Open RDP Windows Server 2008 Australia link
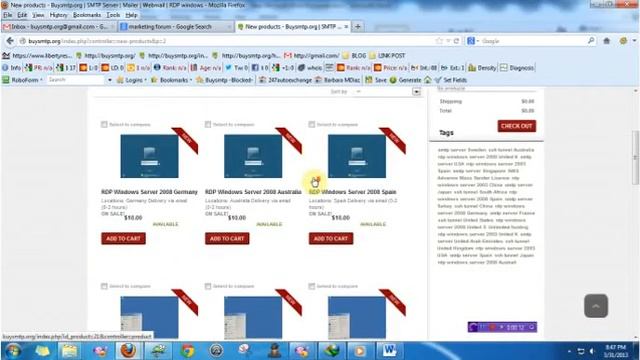This screenshot has width=640, height=360. click(x=253, y=192)
